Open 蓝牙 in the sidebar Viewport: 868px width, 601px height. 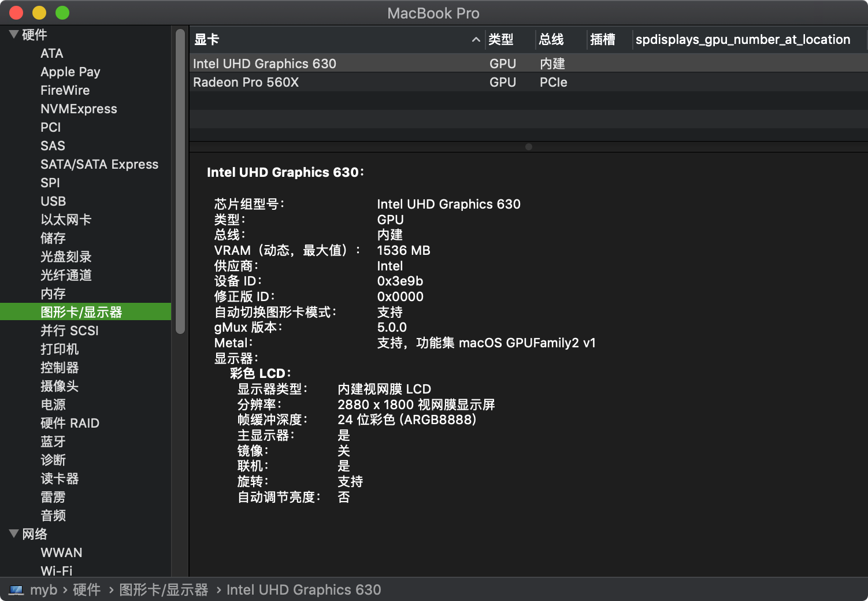coord(53,442)
